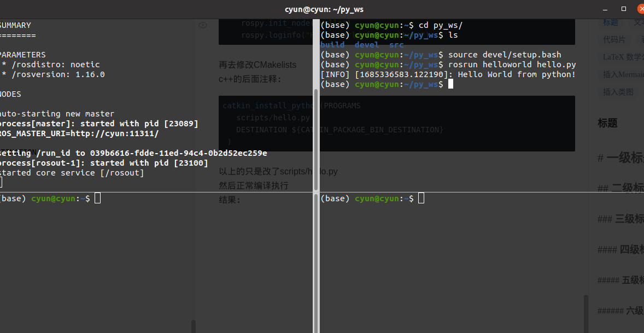644x333 pixels.
Task: Click the SUMMARY heading in roscore output
Action: [16, 26]
